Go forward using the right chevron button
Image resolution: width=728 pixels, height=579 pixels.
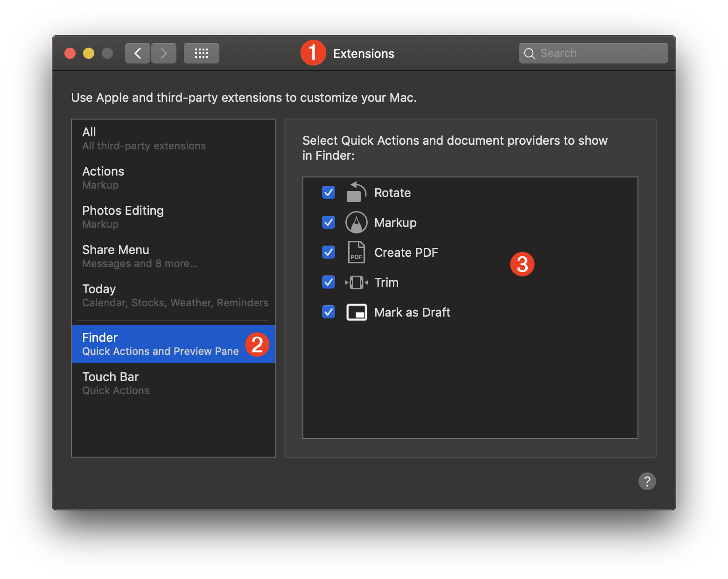pos(164,53)
